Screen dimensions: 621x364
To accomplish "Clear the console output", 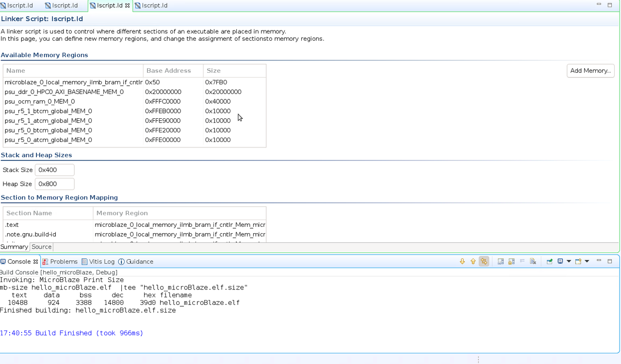I will (533, 261).
